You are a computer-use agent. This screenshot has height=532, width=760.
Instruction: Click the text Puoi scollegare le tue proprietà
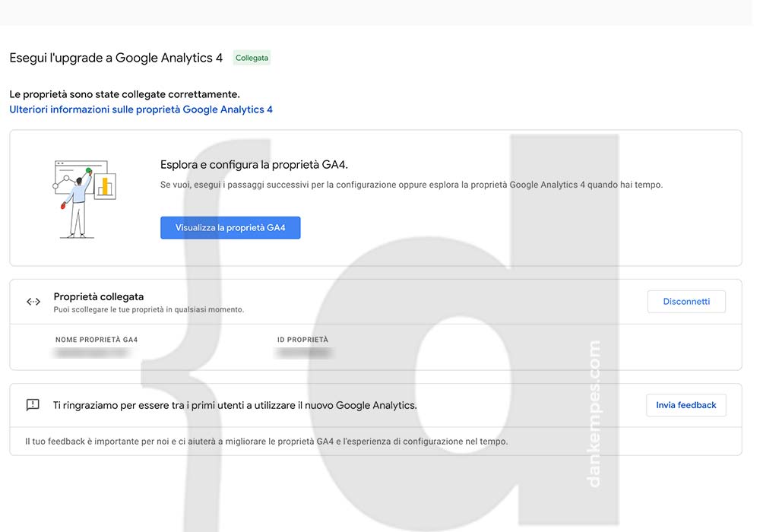coord(149,309)
